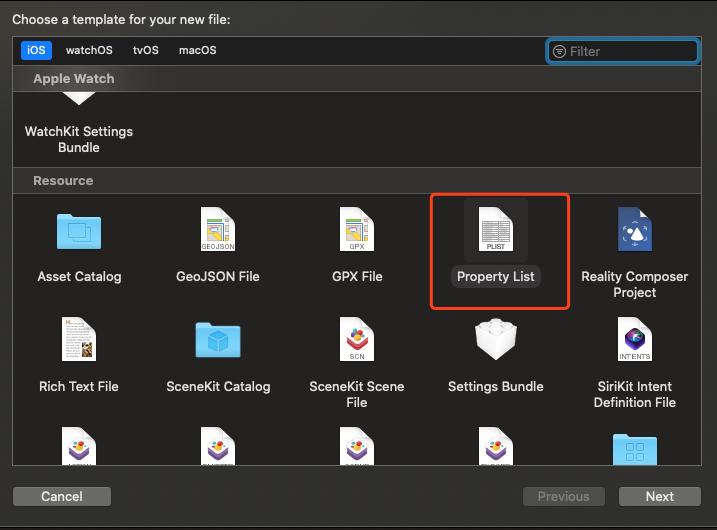
Task: Select the GPX File template
Action: click(357, 247)
